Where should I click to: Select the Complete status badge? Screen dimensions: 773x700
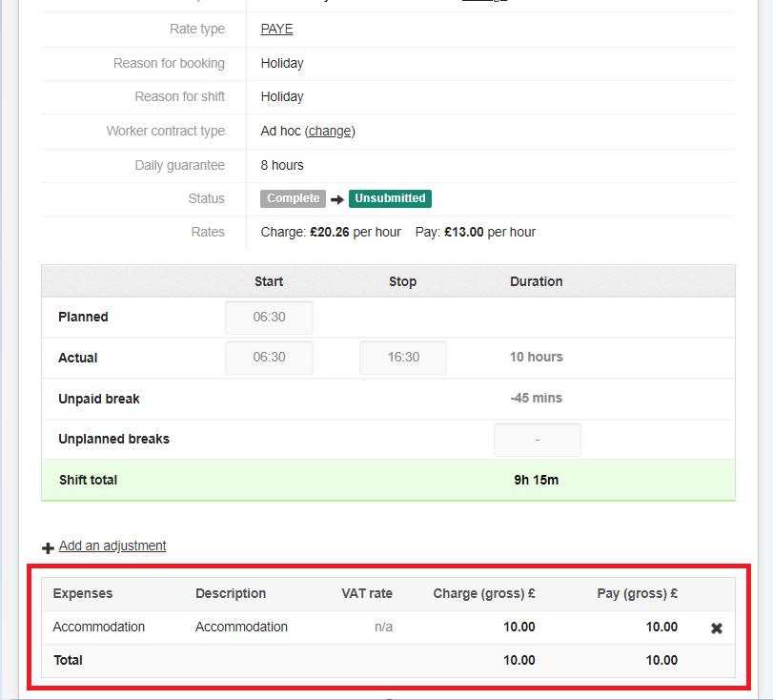[293, 198]
